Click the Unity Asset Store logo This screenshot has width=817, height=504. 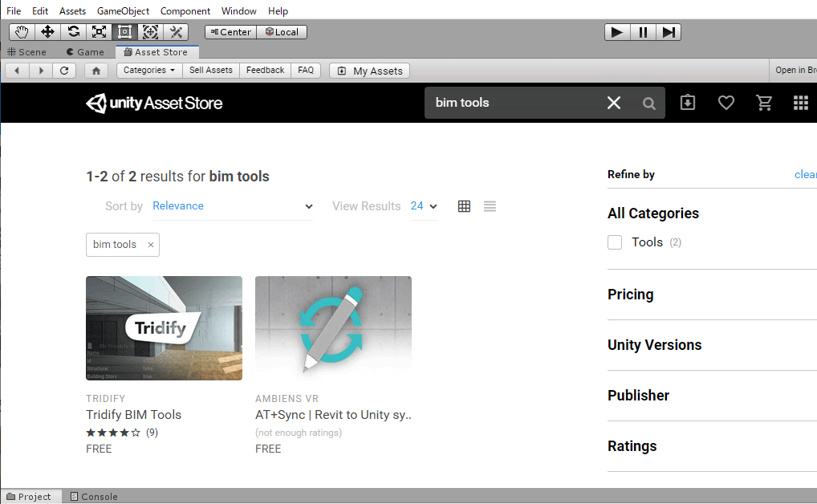pos(154,104)
